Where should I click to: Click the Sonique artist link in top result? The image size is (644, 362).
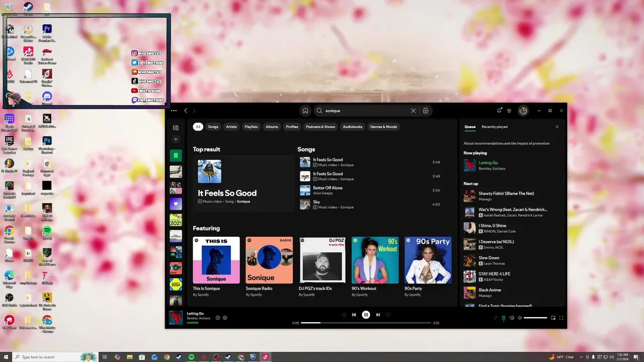click(x=244, y=202)
